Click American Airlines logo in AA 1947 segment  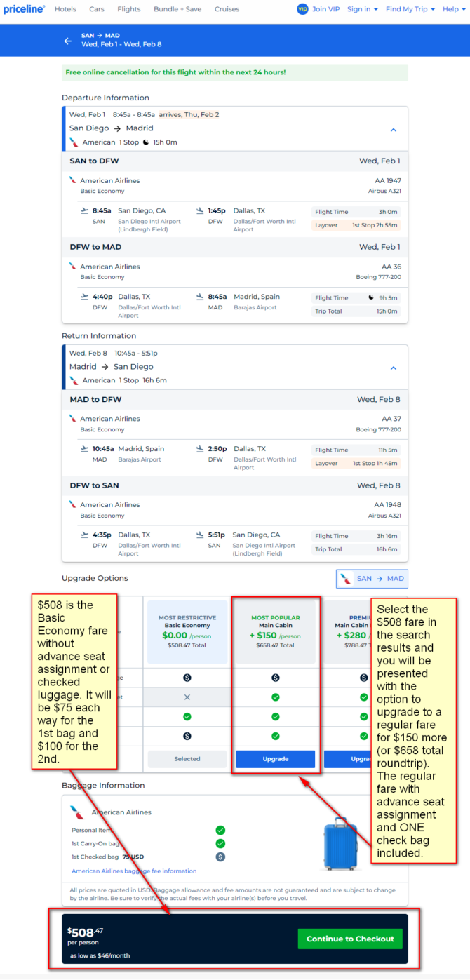pos(73,180)
